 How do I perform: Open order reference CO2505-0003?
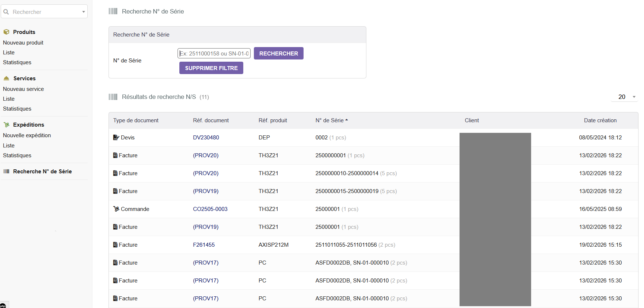[210, 209]
